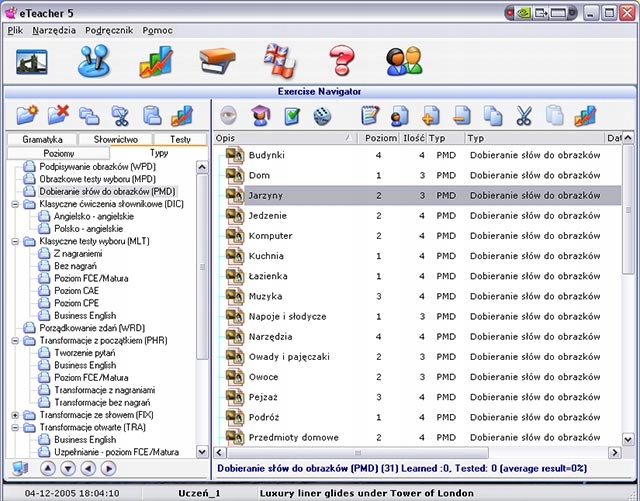
Task: Open the Narzędzia menu
Action: [53, 30]
